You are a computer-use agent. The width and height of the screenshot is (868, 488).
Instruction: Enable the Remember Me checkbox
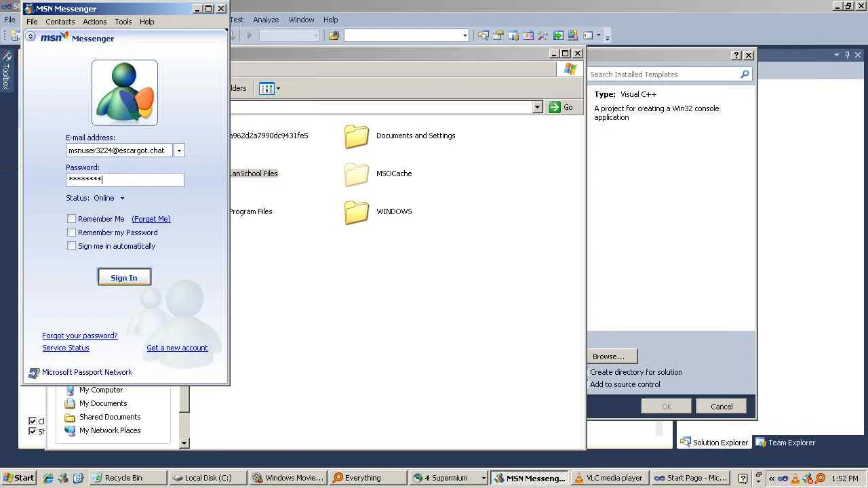(71, 219)
